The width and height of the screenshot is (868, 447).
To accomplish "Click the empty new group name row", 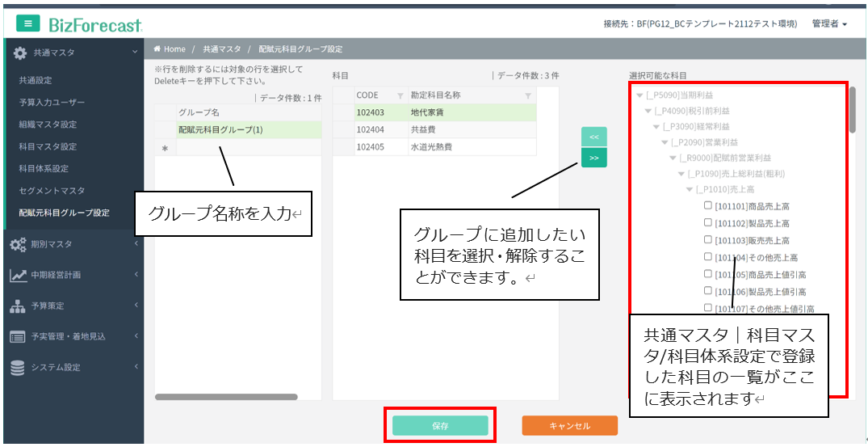I will pyautogui.click(x=248, y=148).
